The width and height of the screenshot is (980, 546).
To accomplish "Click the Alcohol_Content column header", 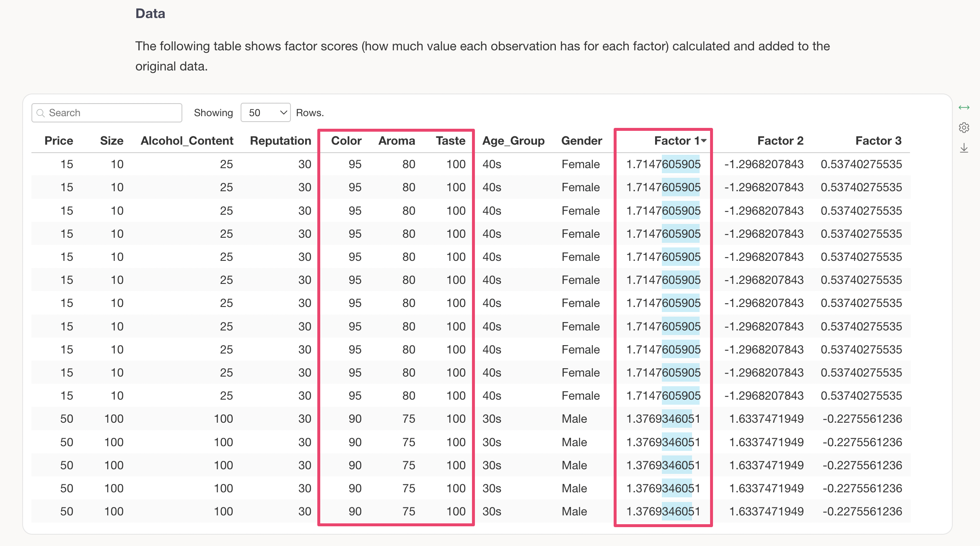I will point(187,141).
